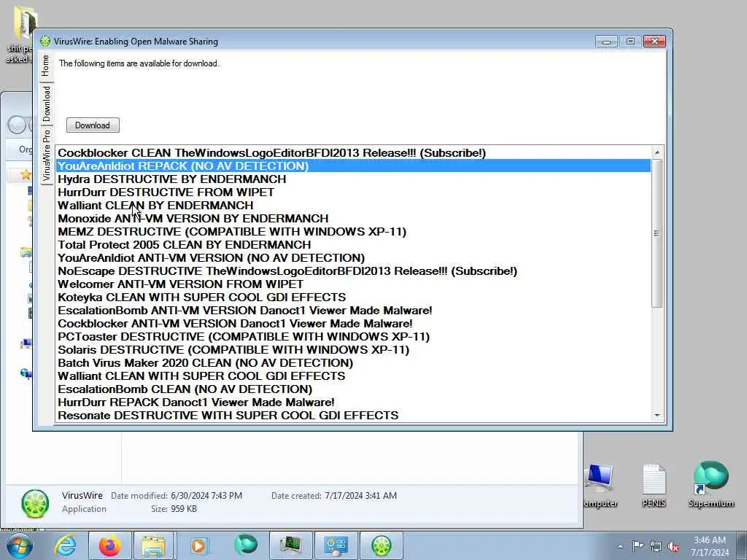The image size is (747, 560).
Task: Click the list scrollbar up arrow
Action: pos(657,152)
